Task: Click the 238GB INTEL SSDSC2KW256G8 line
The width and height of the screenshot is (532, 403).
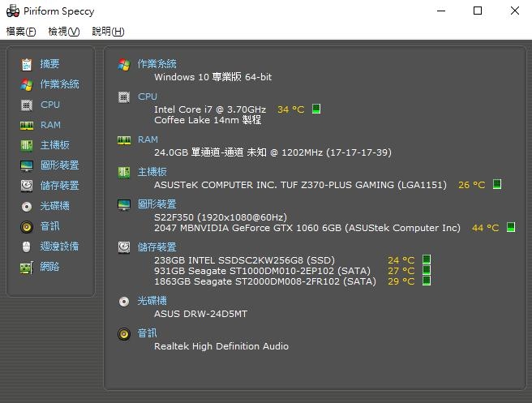Action: (244, 260)
